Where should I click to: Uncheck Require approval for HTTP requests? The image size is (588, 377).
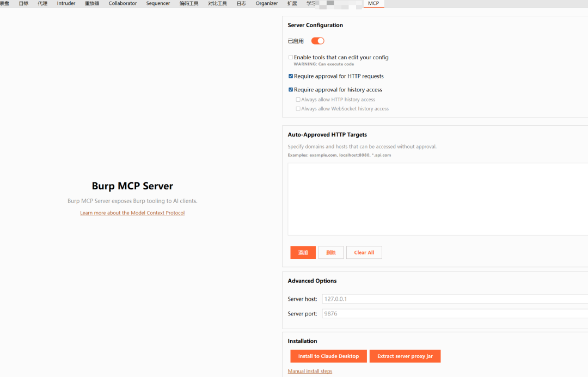point(291,76)
